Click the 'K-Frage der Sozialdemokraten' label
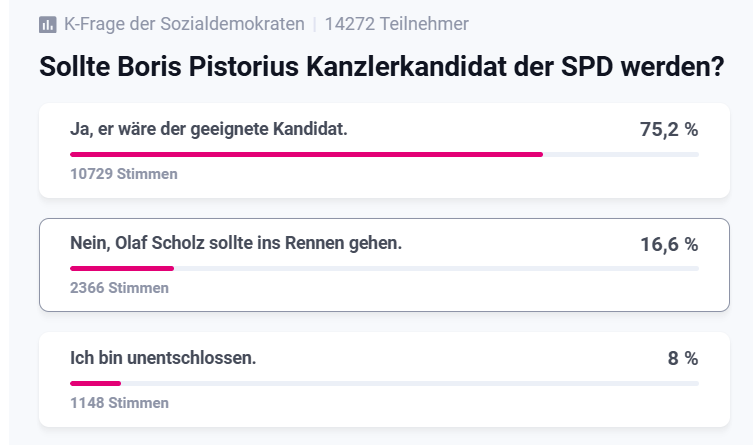 pos(184,24)
